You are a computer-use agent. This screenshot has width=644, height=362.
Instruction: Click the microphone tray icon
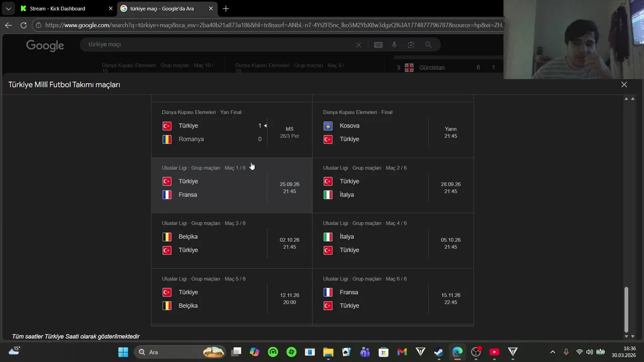point(566,352)
